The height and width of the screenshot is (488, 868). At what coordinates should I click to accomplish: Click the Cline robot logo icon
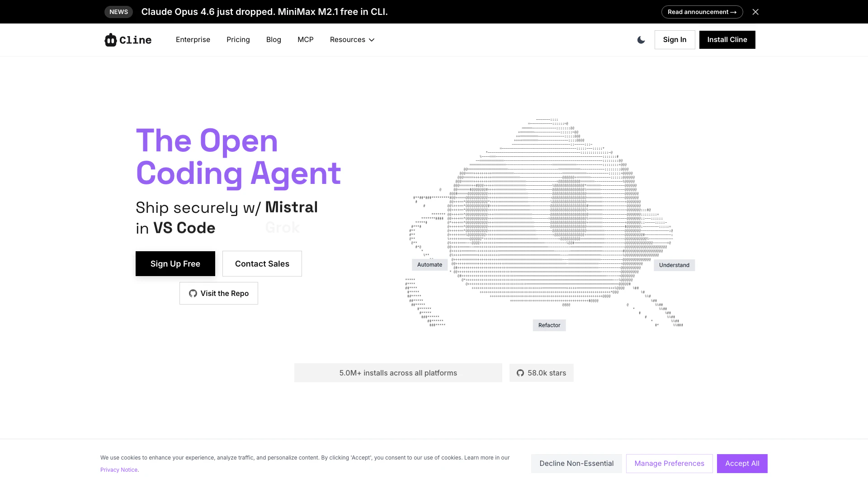(x=111, y=40)
